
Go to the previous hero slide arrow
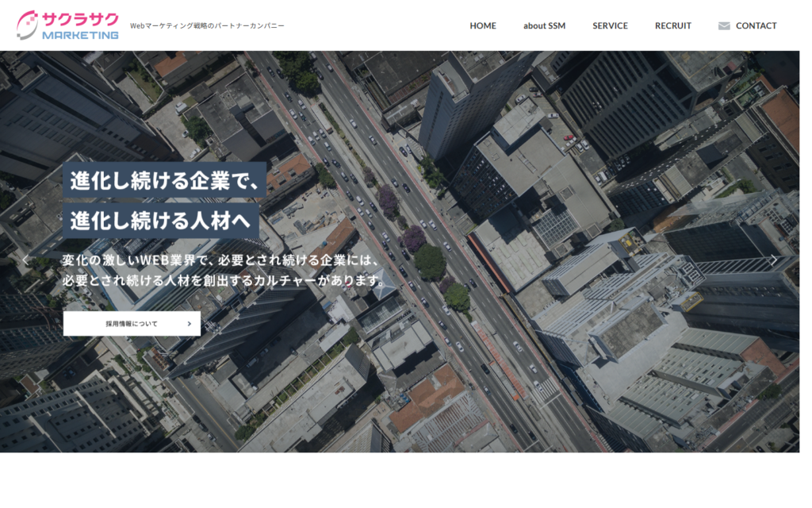coord(25,260)
